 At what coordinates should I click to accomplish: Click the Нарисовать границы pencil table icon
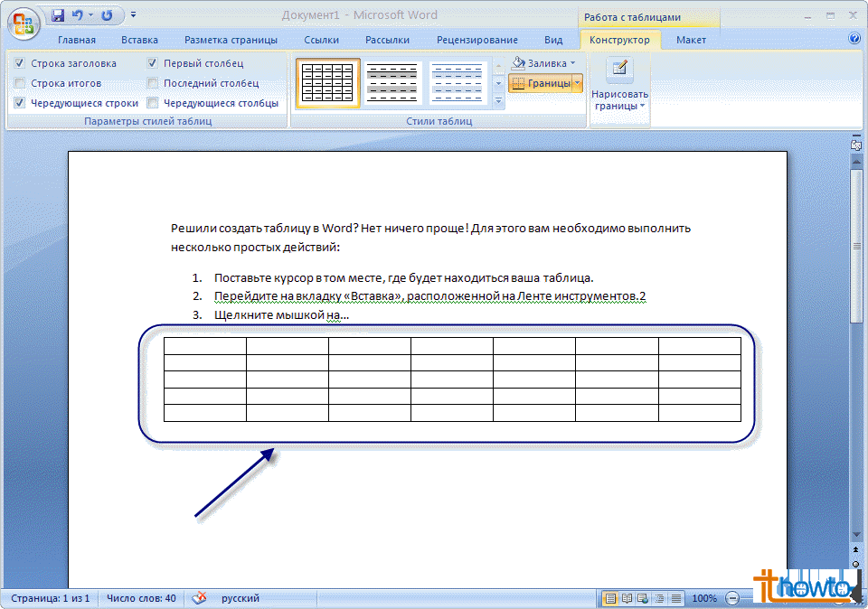619,68
